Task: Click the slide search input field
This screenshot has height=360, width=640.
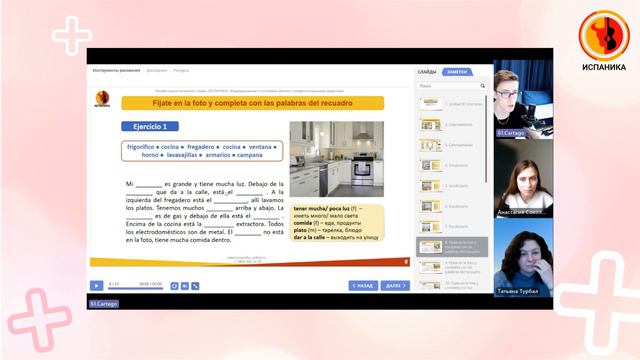Action: click(449, 86)
